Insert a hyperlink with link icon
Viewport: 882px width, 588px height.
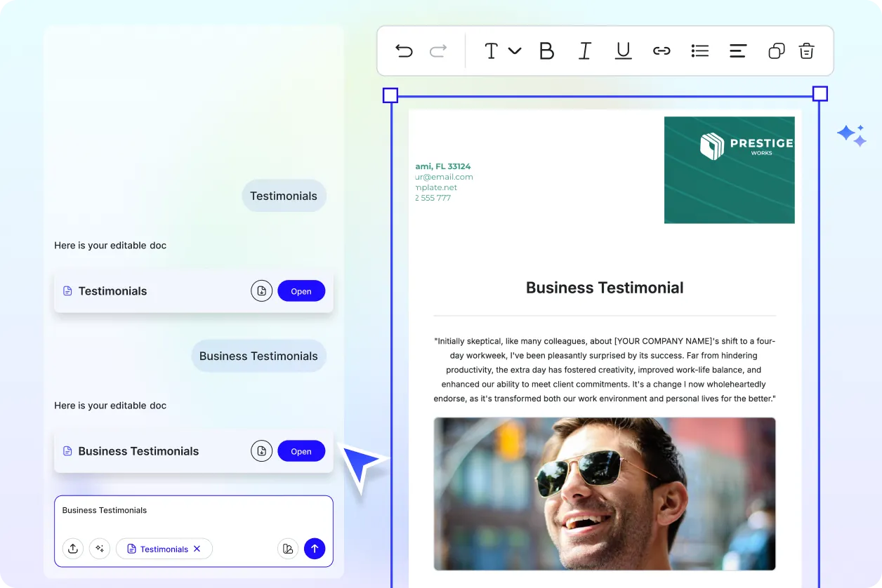point(661,51)
